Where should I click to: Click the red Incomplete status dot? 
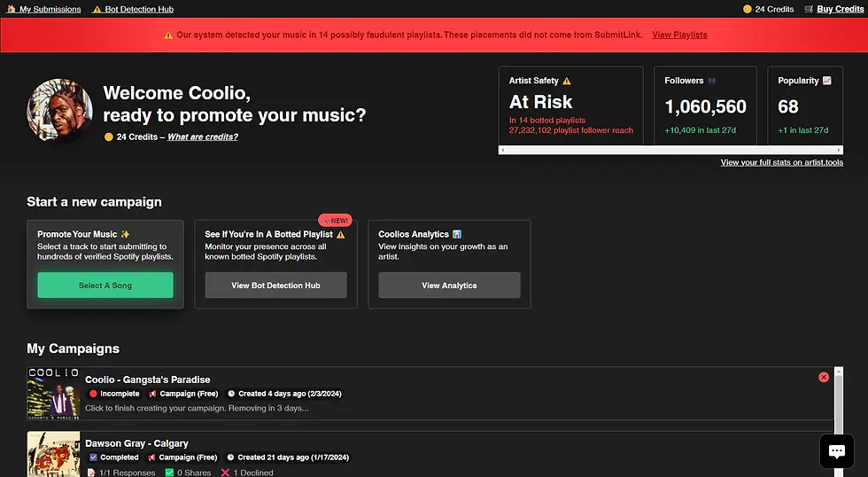(93, 394)
